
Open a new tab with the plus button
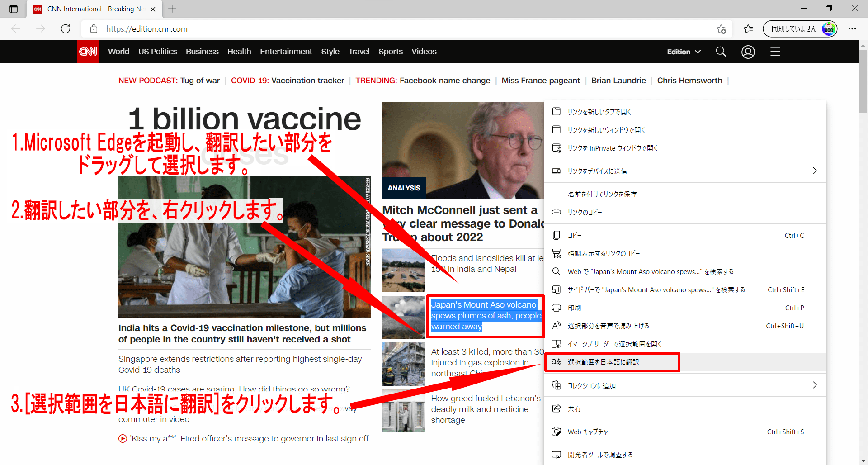172,9
